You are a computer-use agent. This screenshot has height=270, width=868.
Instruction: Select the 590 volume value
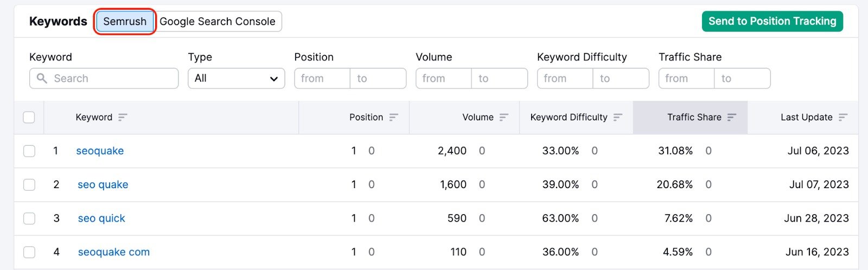tap(457, 218)
